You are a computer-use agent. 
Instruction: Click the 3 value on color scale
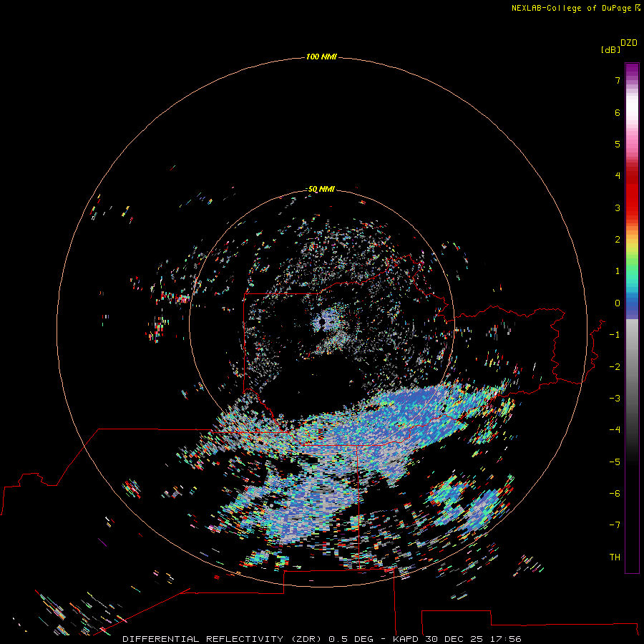click(618, 208)
